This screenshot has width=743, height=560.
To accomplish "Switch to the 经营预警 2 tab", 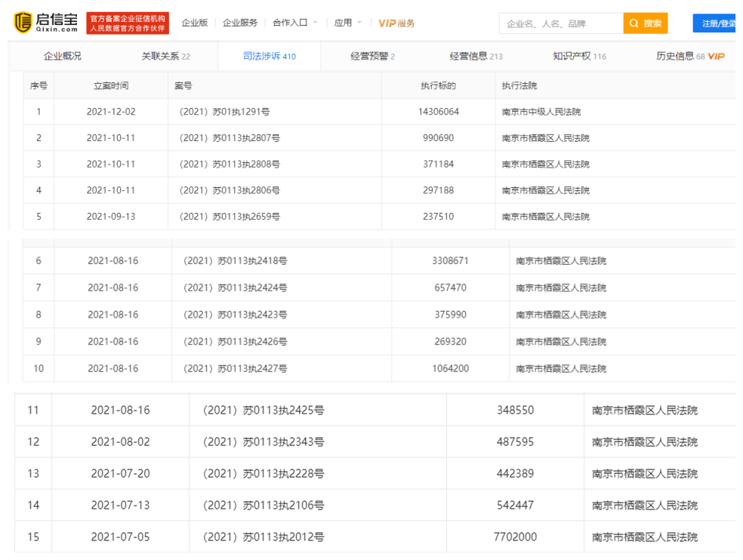I will pos(372,57).
